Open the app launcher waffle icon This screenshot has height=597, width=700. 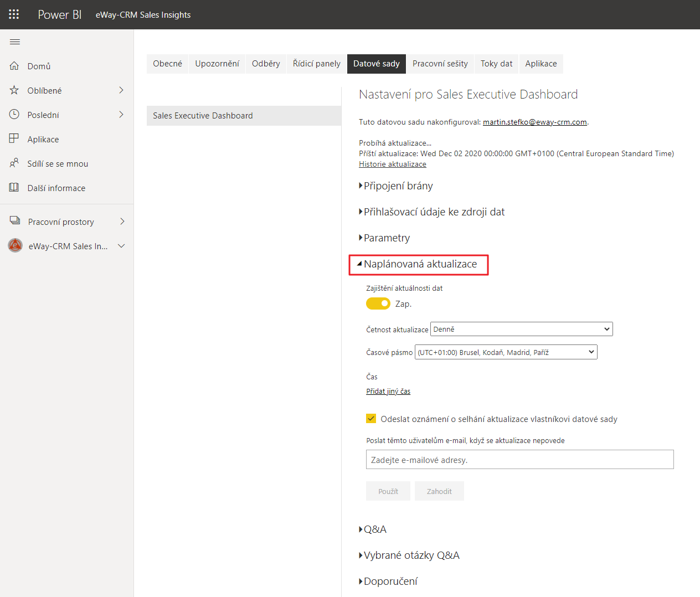point(14,14)
